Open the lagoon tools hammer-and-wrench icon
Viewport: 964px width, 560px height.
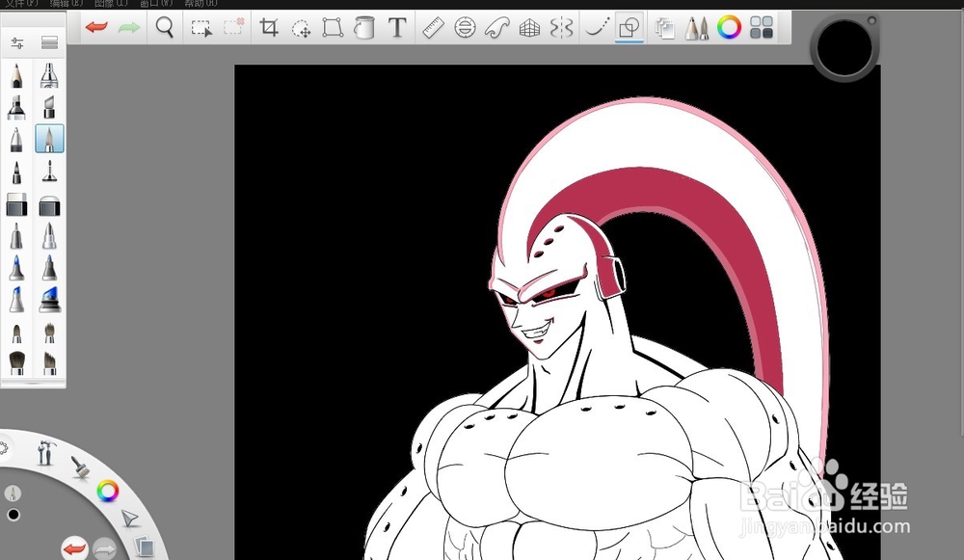pos(46,452)
